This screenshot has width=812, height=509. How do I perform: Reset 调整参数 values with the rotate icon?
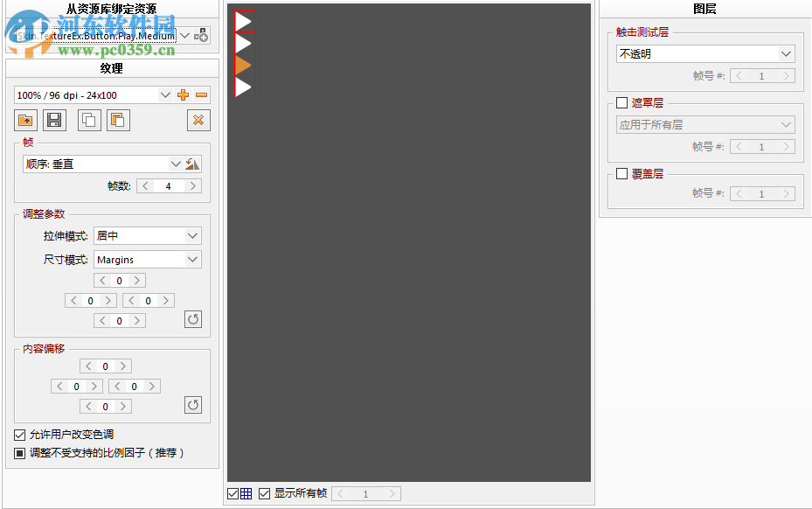(192, 318)
